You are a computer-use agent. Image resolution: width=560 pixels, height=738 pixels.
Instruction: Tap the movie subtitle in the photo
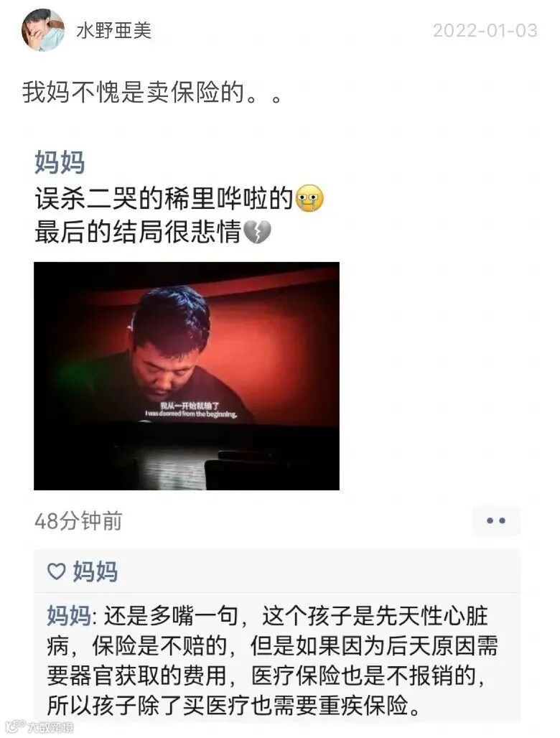(x=190, y=409)
